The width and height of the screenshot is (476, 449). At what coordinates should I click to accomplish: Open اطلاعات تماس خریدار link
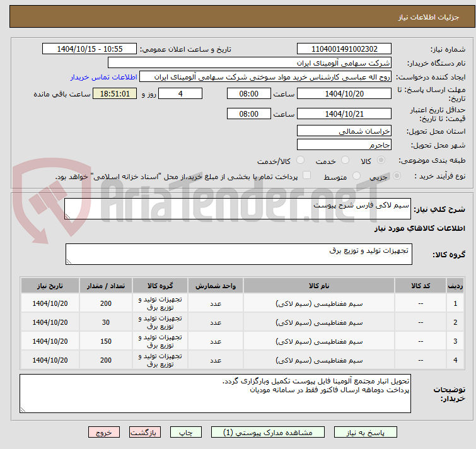104,77
